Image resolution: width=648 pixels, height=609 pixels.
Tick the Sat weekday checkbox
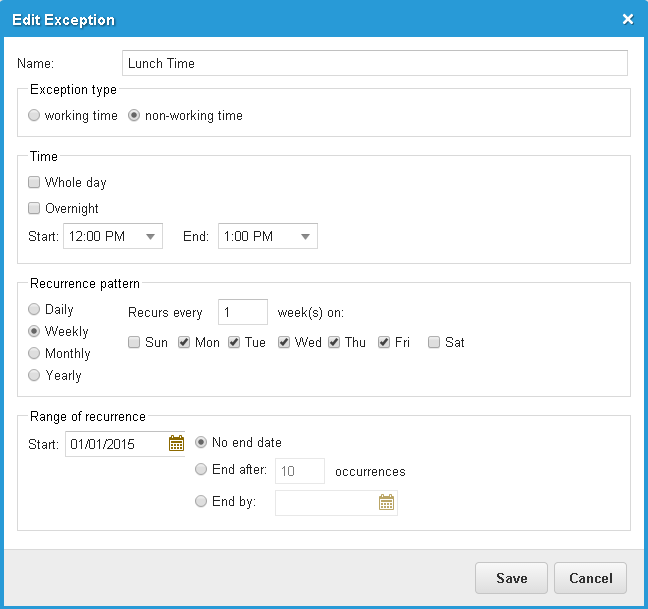(434, 342)
